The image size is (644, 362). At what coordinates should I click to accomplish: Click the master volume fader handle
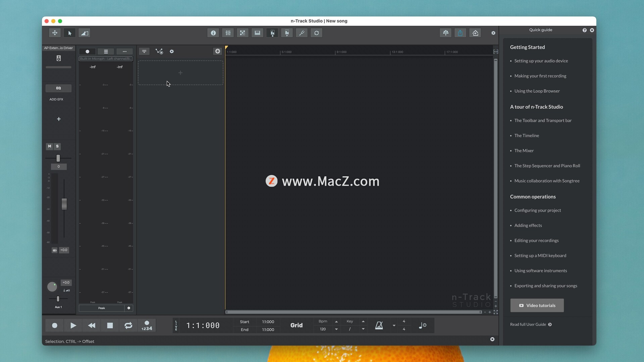pos(64,204)
